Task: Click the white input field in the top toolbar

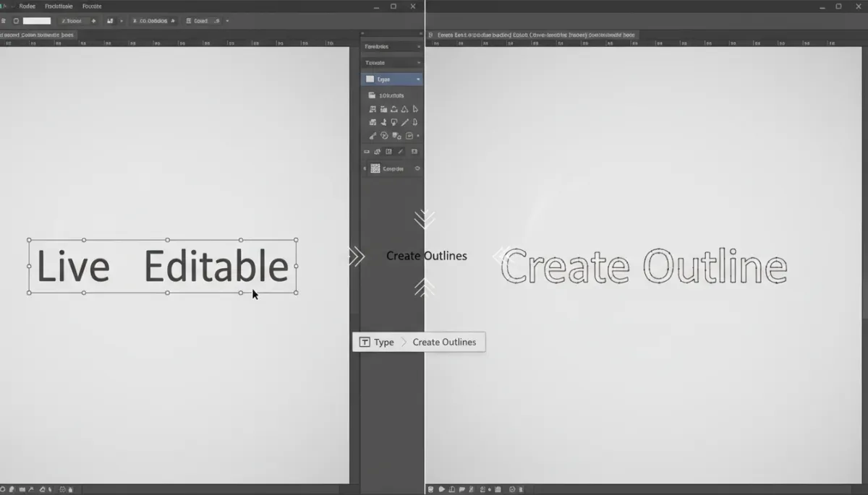Action: tap(37, 21)
